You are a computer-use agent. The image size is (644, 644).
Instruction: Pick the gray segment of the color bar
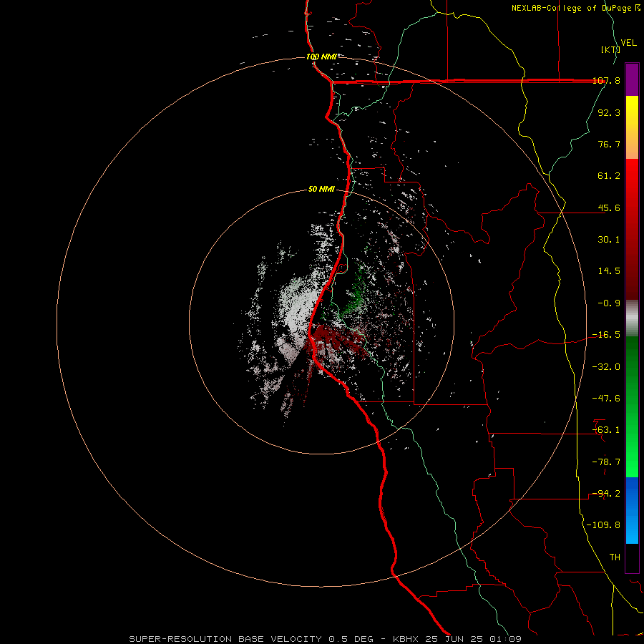pyautogui.click(x=632, y=318)
